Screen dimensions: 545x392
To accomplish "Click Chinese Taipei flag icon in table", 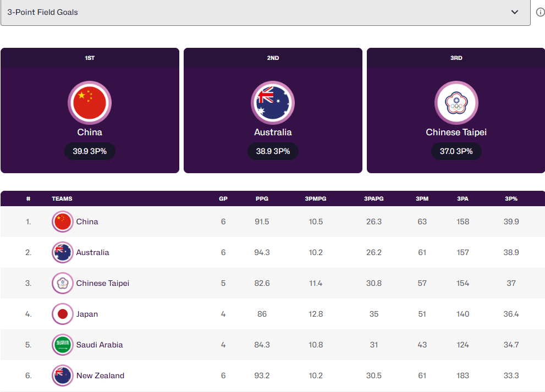I will pyautogui.click(x=63, y=283).
